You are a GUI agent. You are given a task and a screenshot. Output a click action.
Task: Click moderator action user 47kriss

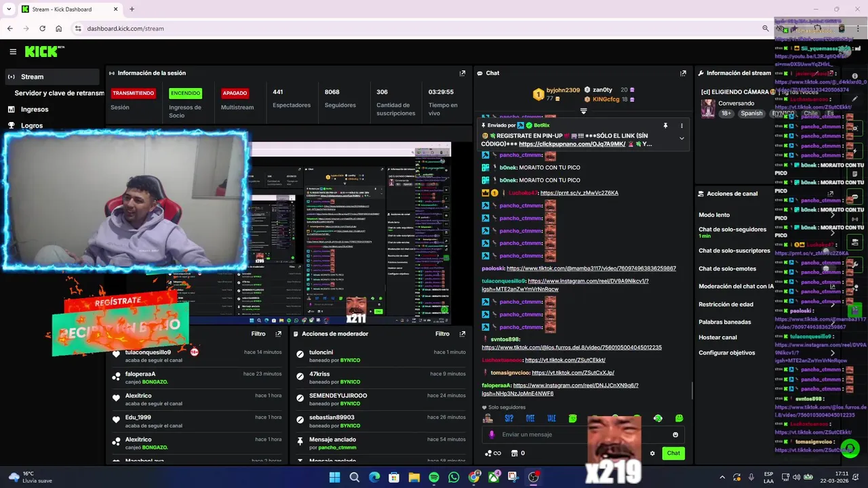tap(319, 374)
